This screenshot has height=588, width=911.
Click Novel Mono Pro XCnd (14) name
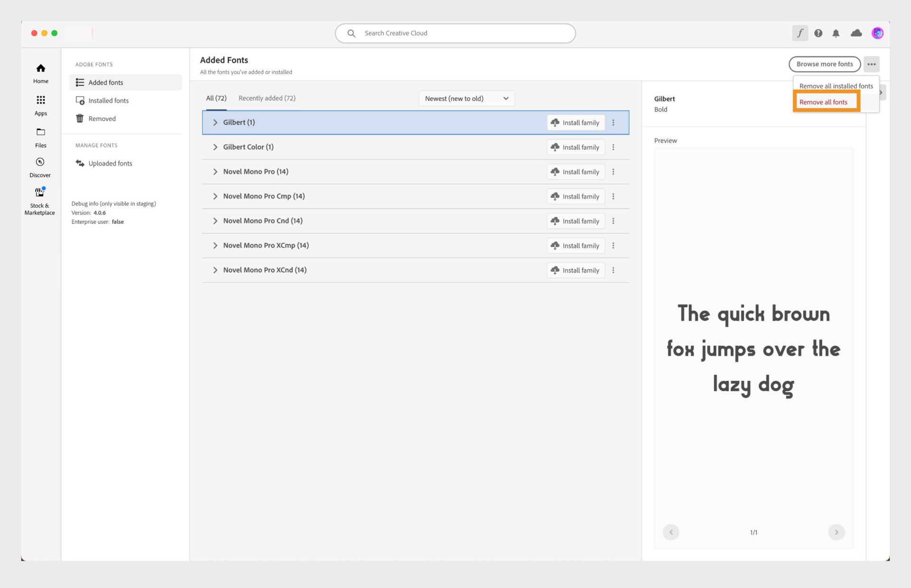point(265,270)
